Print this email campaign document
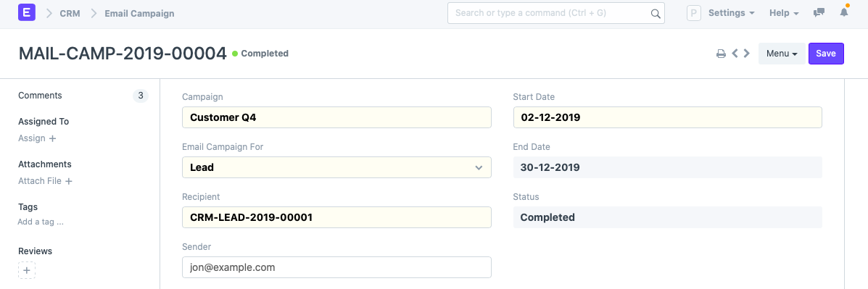The image size is (868, 289). tap(721, 54)
